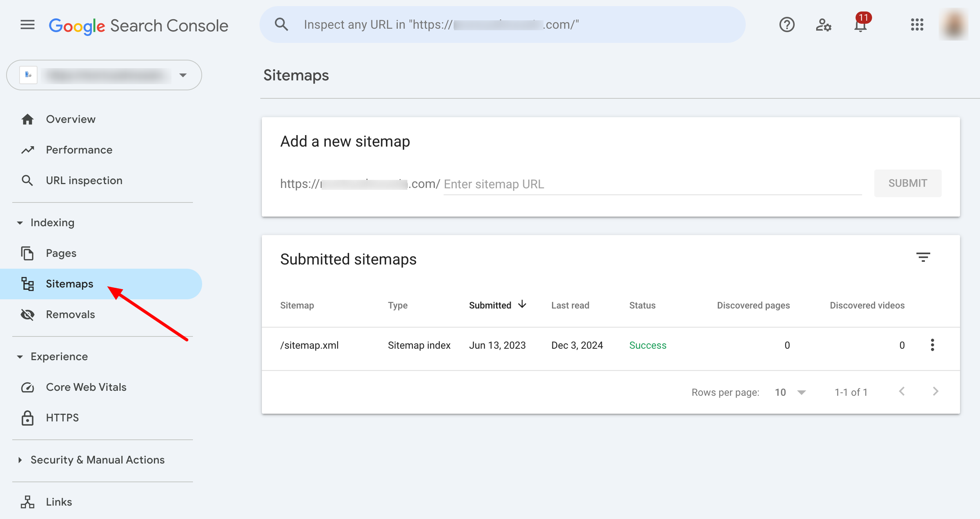This screenshot has width=980, height=519.
Task: Focus the Inspect any URL search field
Action: [x=502, y=25]
